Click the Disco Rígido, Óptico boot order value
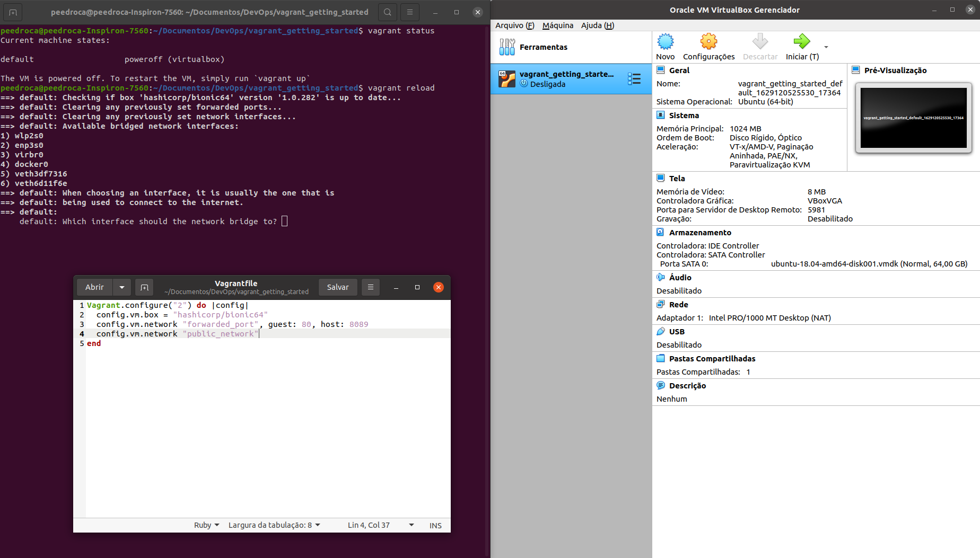 [765, 138]
